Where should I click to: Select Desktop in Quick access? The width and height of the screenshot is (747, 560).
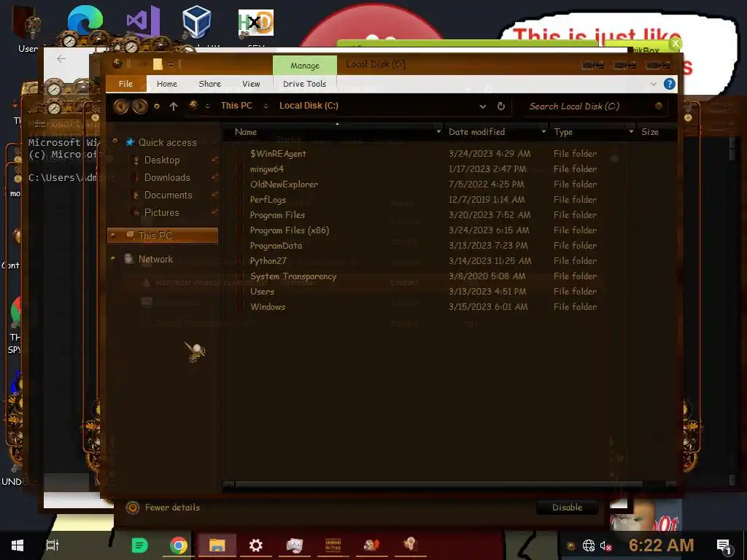[162, 160]
